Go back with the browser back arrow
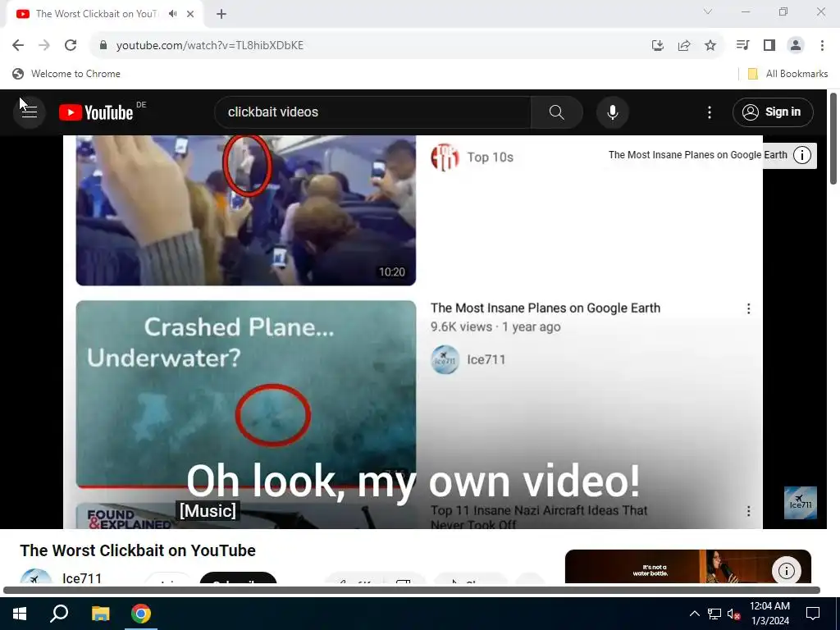This screenshot has width=840, height=630. click(x=18, y=45)
